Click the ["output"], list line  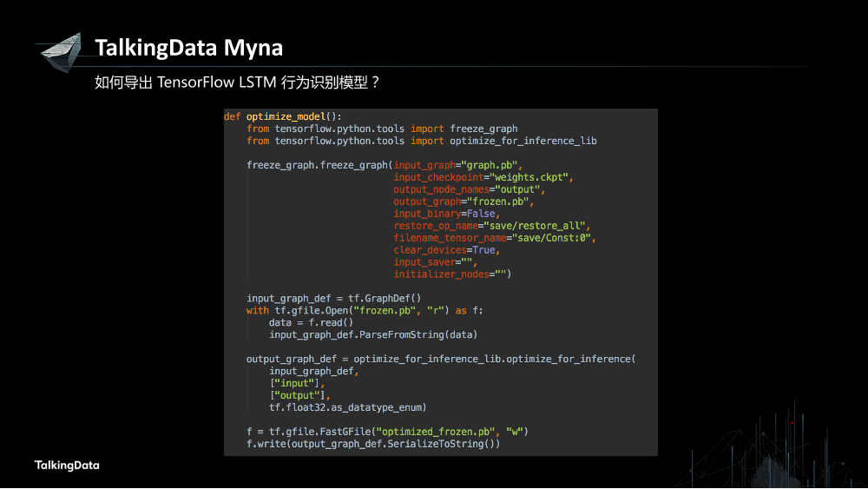point(300,396)
